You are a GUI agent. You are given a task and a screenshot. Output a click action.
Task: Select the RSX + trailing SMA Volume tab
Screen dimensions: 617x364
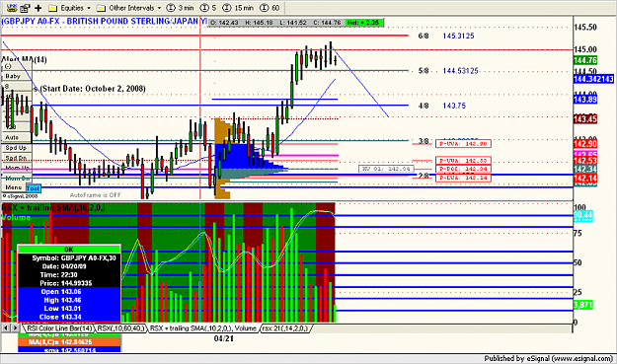click(x=203, y=328)
